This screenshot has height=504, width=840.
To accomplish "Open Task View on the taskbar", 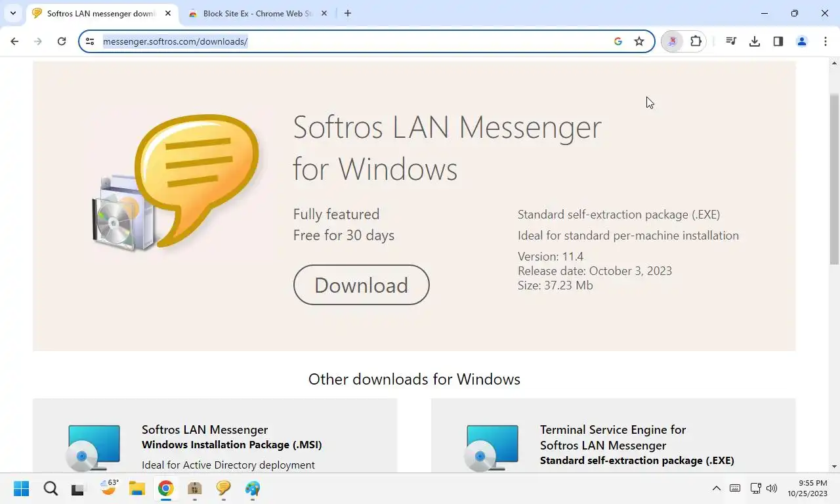I will click(x=78, y=488).
